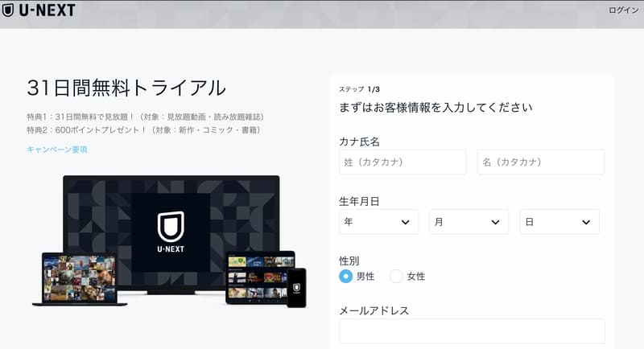Screen dimensions: 644x349
Task: Select the 女性 radio button
Action: click(396, 277)
